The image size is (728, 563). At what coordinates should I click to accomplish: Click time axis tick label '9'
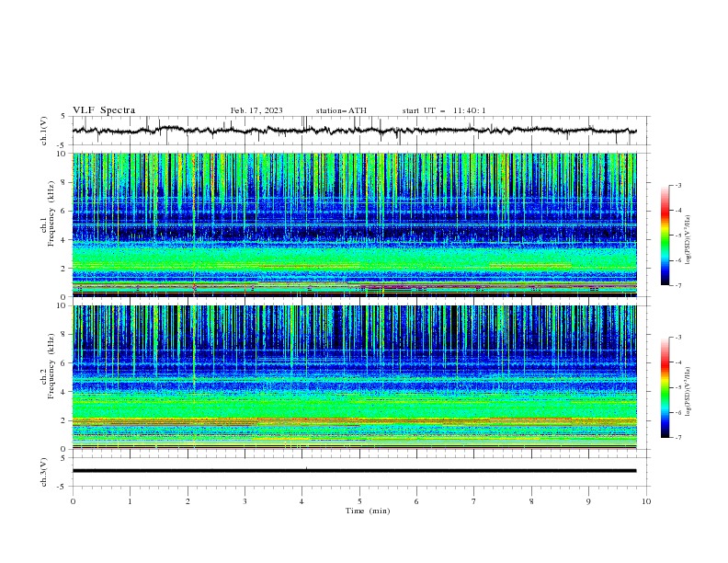(588, 501)
